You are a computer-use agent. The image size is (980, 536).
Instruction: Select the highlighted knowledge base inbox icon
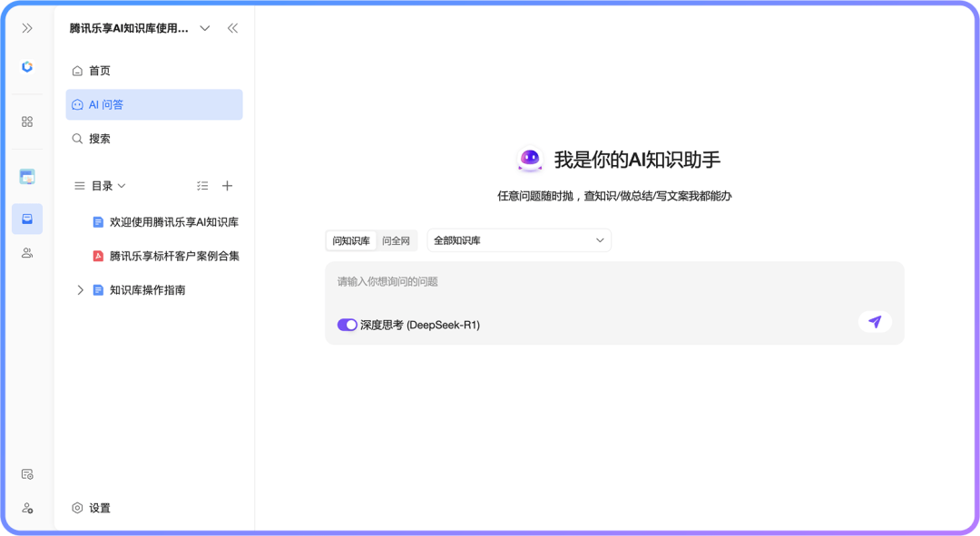coord(27,219)
